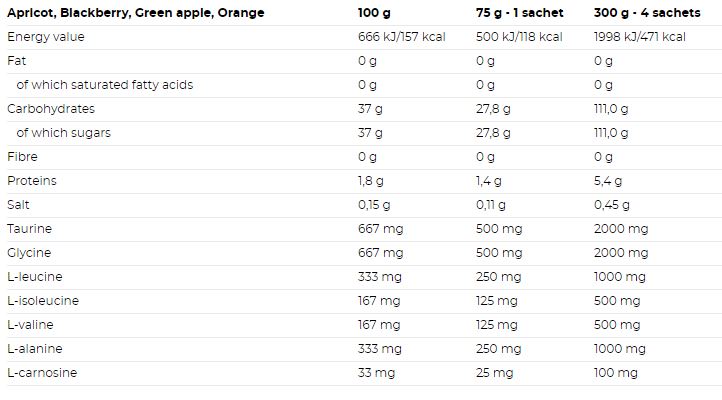Screen dimensions: 722x400
Task: Select the Salt '0,45 g' value
Action: 612,205
